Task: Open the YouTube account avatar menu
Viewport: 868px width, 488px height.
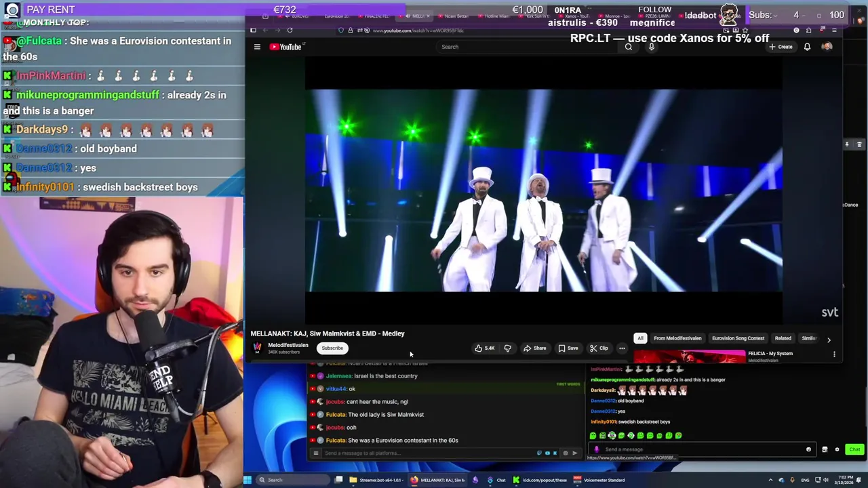Action: click(x=827, y=47)
